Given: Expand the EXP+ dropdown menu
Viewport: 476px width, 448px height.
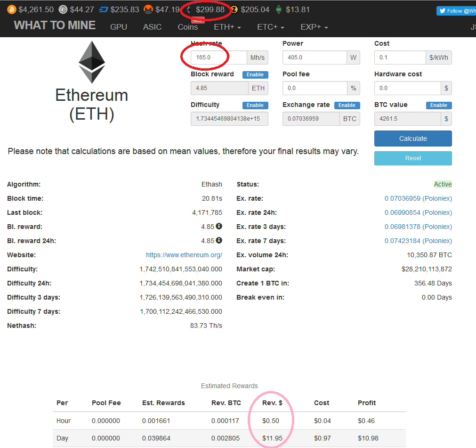Looking at the screenshot, I should (x=314, y=27).
